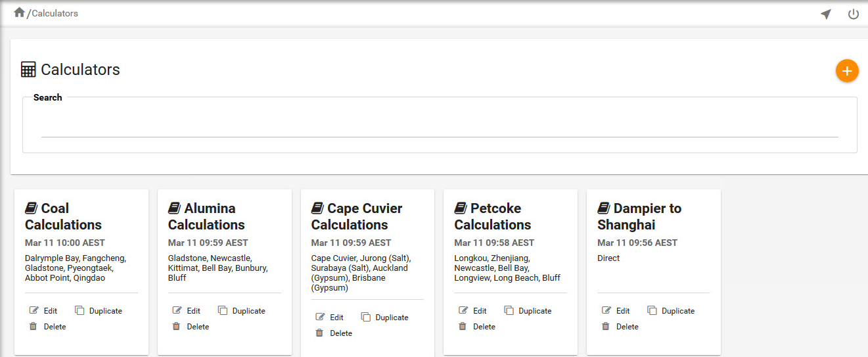Add new calculator with orange plus button

click(847, 70)
